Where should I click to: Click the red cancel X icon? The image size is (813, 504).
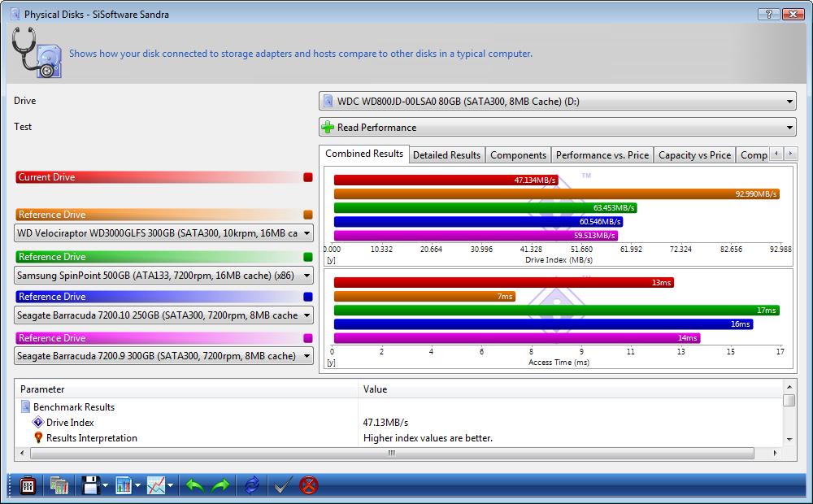coord(308,485)
